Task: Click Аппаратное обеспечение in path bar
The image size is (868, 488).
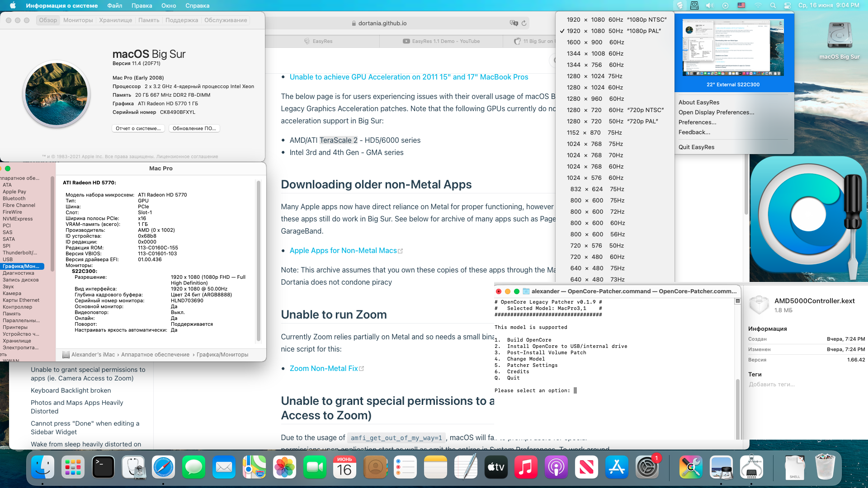Action: click(155, 355)
